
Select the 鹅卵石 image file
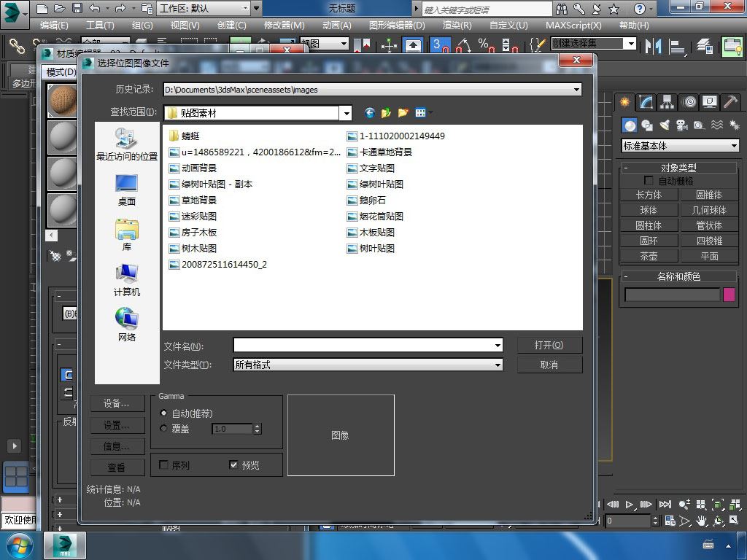pyautogui.click(x=366, y=200)
